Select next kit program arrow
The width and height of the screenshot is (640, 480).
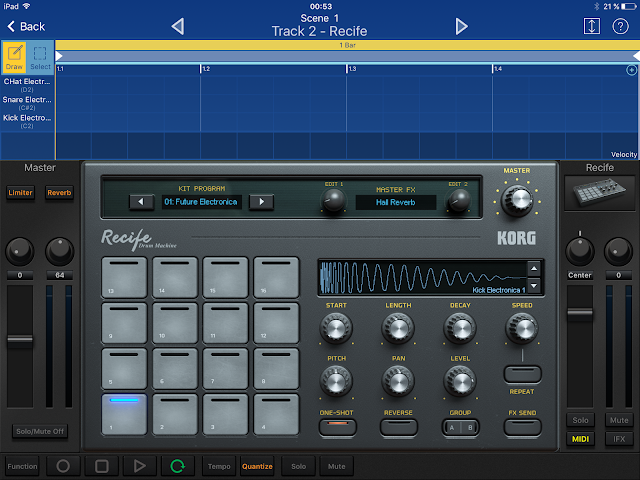pyautogui.click(x=261, y=202)
